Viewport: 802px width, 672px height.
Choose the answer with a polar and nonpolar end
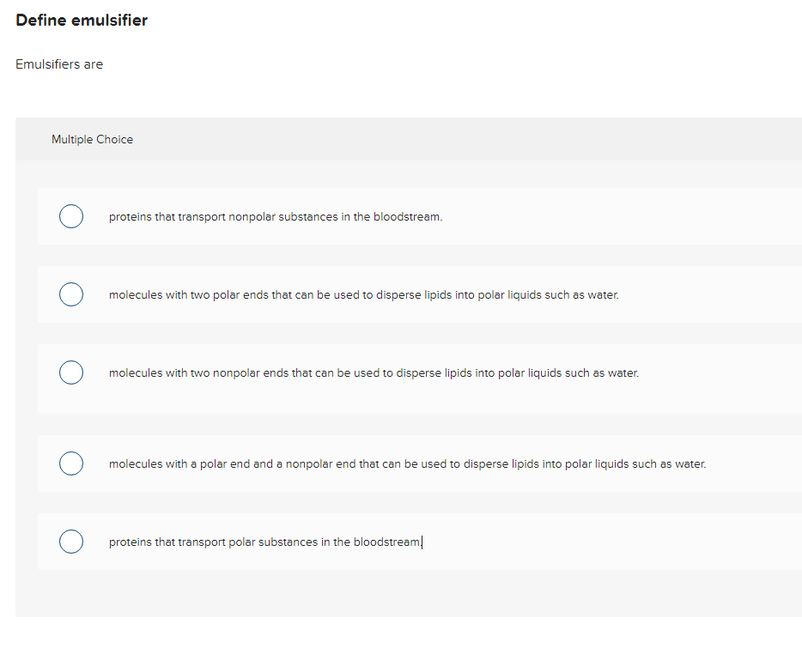pyautogui.click(x=408, y=463)
